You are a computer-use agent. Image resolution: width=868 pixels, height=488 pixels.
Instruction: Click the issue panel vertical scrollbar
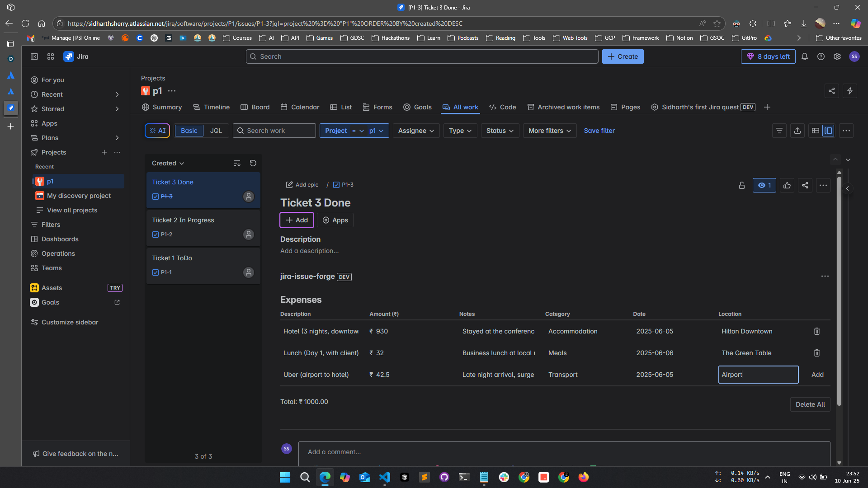point(839,289)
